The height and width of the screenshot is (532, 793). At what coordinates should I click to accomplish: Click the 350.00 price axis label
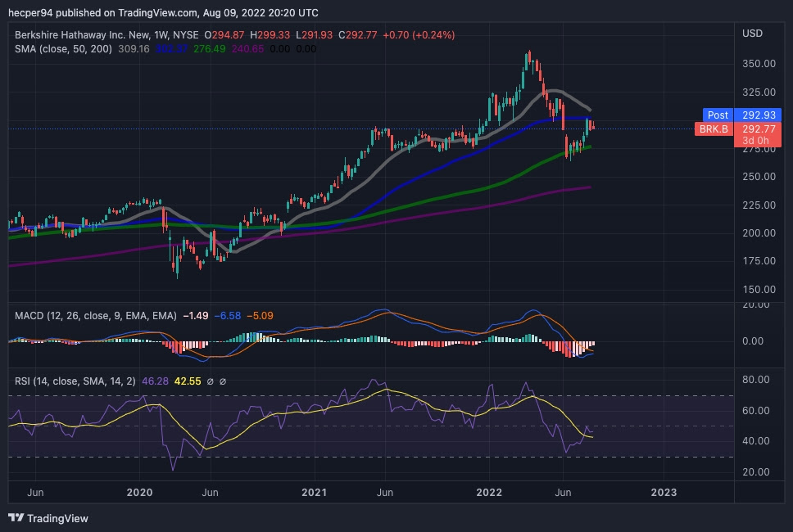click(x=759, y=64)
